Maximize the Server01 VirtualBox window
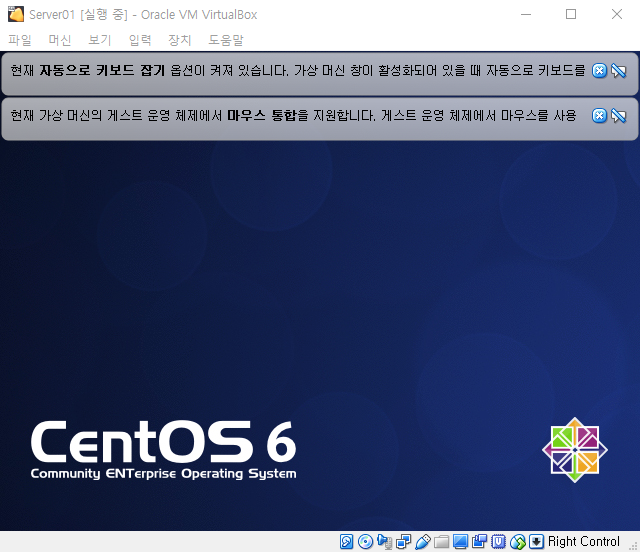Screen dimensions: 640x552 [571, 14]
